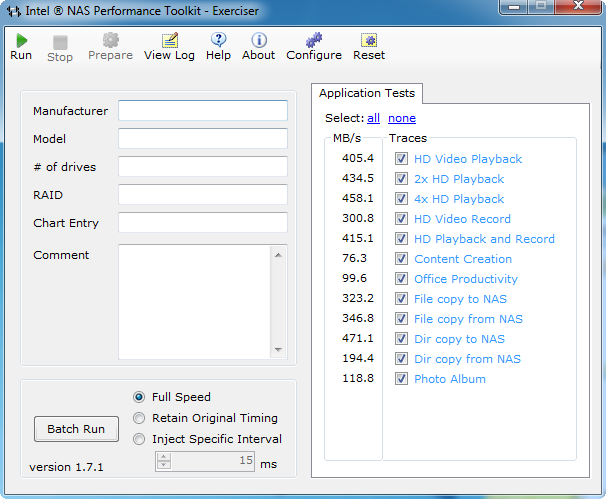Toggle HD Playback and Record checkbox

pyautogui.click(x=401, y=238)
